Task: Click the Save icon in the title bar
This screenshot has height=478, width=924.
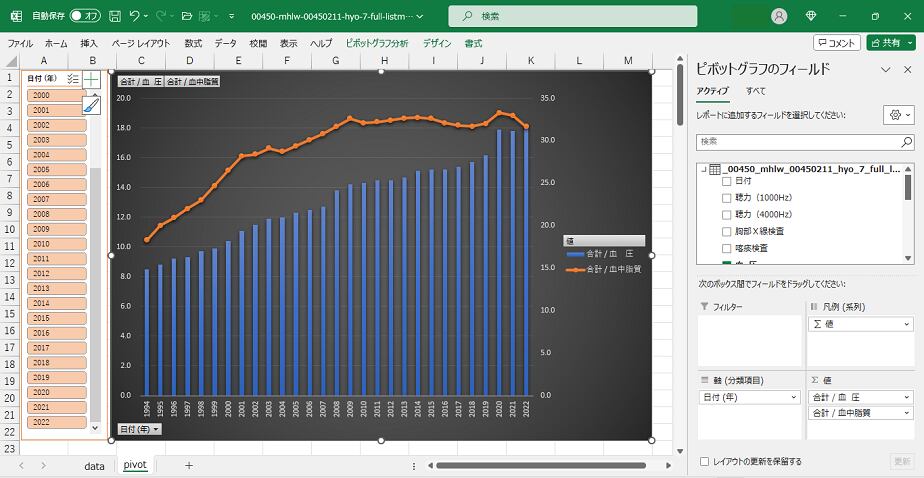Action: coord(115,16)
